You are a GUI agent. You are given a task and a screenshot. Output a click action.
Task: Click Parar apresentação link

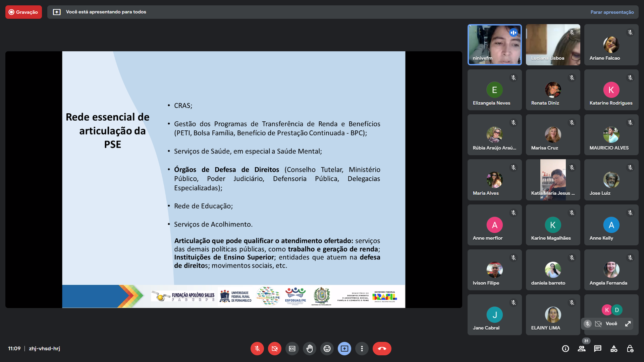[x=612, y=12]
